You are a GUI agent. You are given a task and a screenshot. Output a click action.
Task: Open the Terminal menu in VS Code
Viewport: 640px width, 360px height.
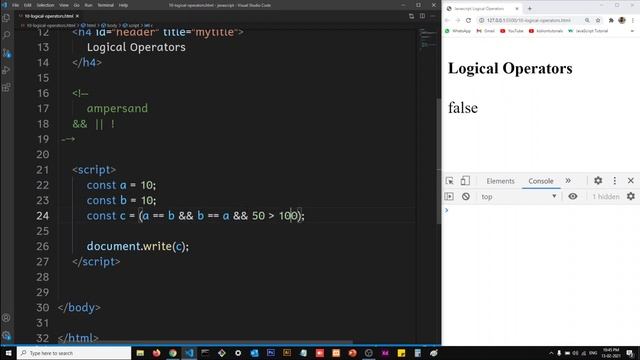pyautogui.click(x=106, y=5)
